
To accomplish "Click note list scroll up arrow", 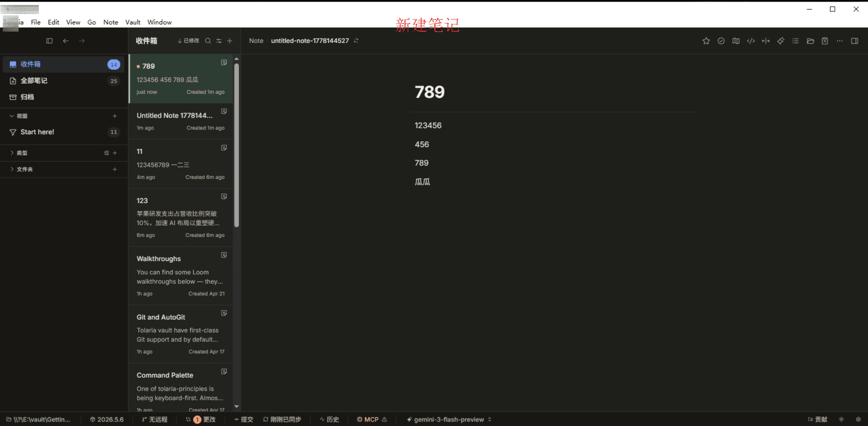I will coord(236,59).
